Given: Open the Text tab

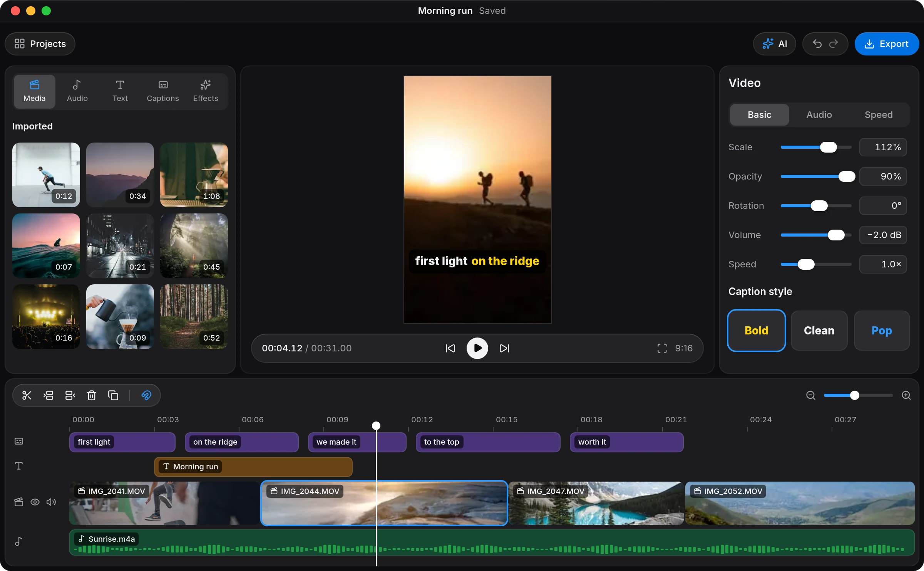Looking at the screenshot, I should [x=120, y=91].
